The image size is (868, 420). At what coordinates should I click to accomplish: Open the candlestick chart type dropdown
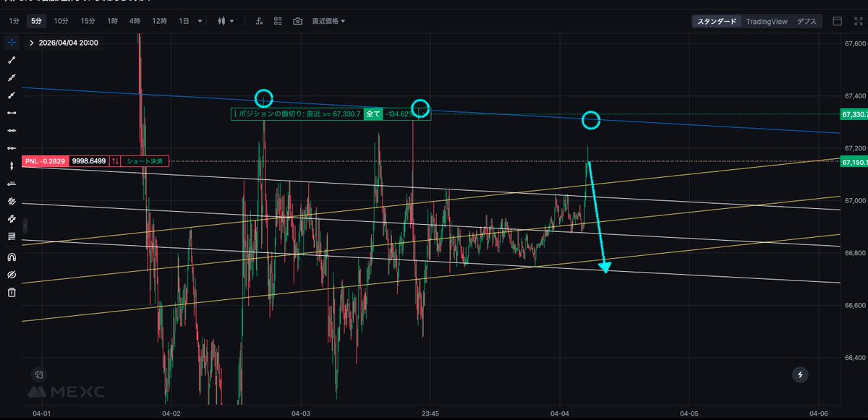pyautogui.click(x=226, y=21)
